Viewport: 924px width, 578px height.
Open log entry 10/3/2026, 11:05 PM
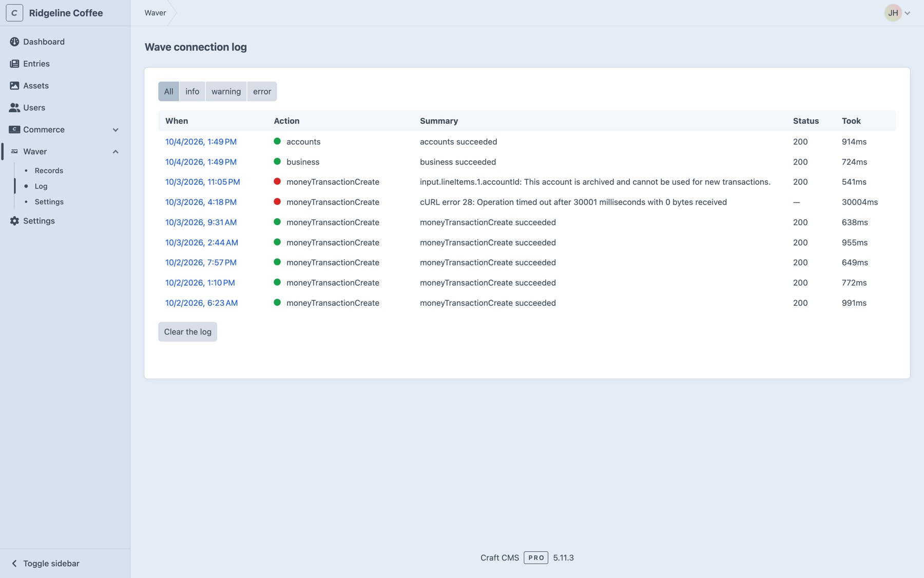point(202,182)
